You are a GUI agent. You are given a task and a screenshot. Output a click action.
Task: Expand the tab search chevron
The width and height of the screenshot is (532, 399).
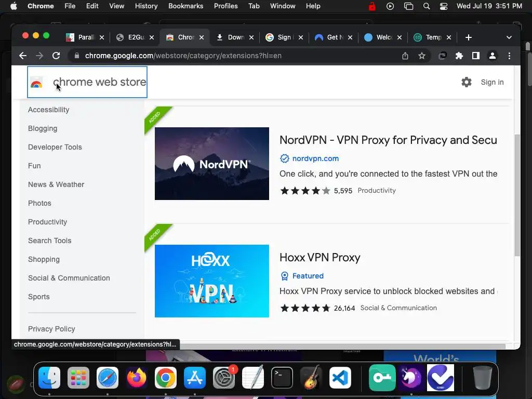coord(509,37)
